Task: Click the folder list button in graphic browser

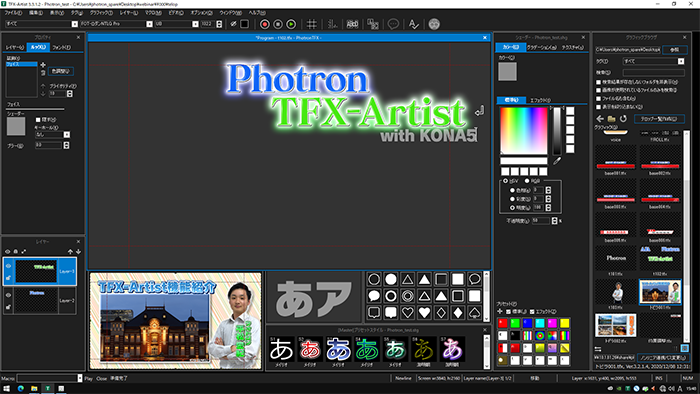Action: [x=659, y=119]
